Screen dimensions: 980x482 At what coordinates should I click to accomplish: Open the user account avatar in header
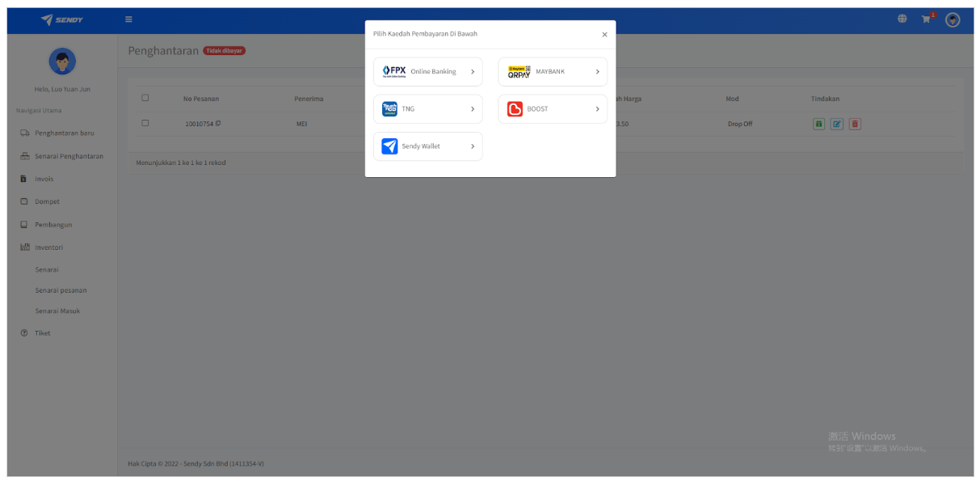click(x=953, y=20)
